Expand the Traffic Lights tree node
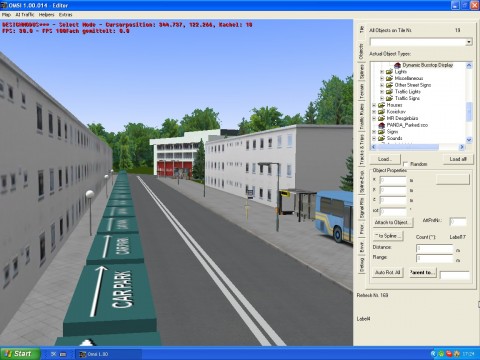Viewport: 480px width, 360px height. (x=382, y=92)
